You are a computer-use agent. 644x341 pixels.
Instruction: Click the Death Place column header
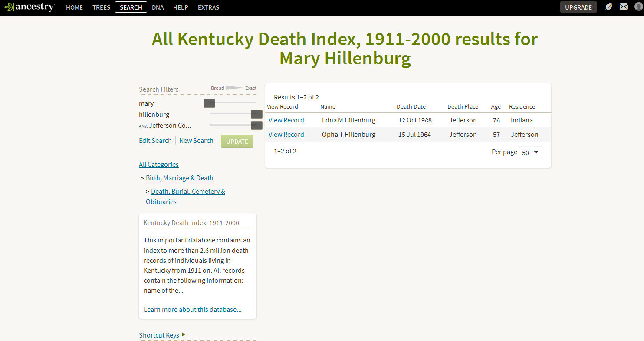(463, 106)
